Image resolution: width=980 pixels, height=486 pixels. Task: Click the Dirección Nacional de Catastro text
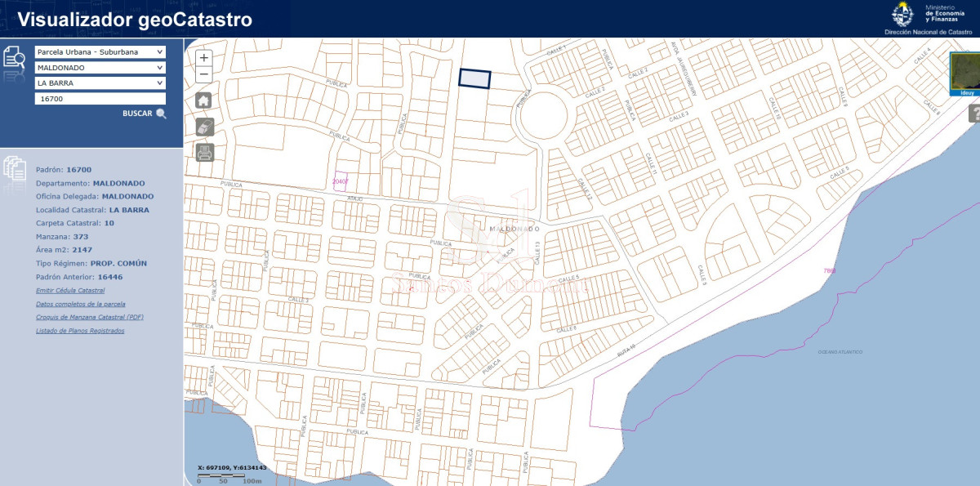pos(929,32)
